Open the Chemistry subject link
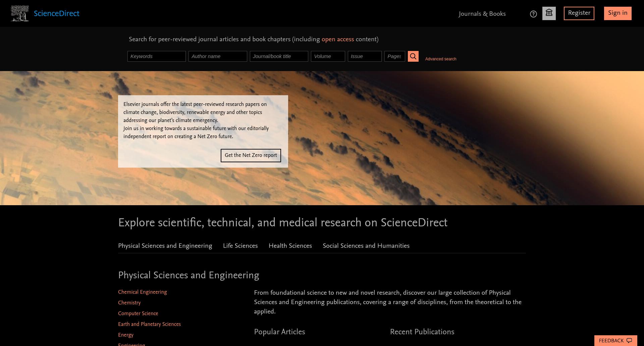The image size is (644, 346). click(x=129, y=303)
